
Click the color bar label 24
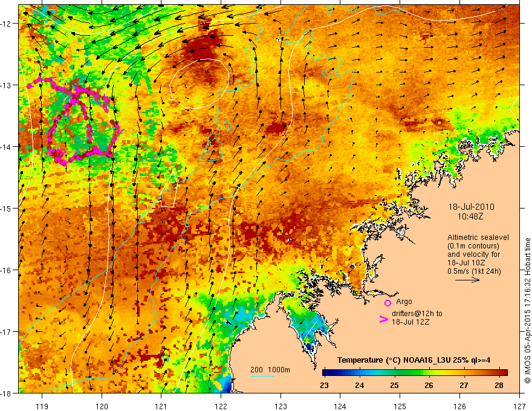coord(359,385)
